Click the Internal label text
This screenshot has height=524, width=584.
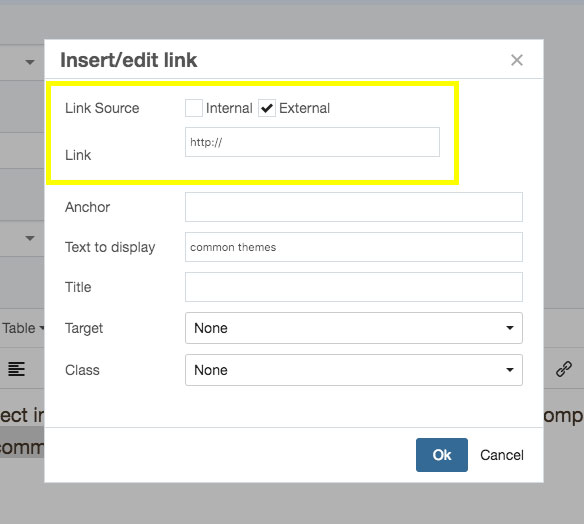(229, 108)
